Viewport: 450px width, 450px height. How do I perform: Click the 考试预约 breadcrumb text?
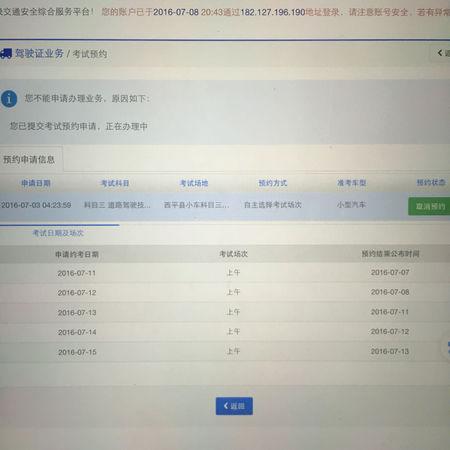90,54
